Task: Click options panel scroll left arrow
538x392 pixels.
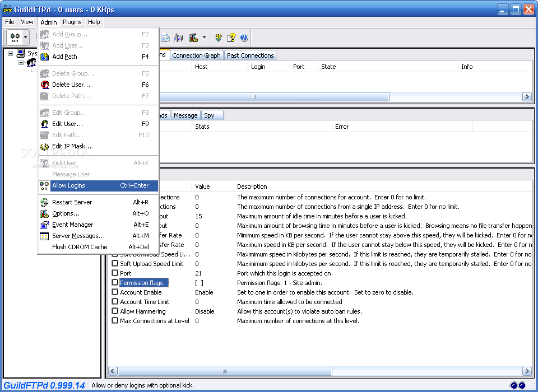Action: (113, 371)
